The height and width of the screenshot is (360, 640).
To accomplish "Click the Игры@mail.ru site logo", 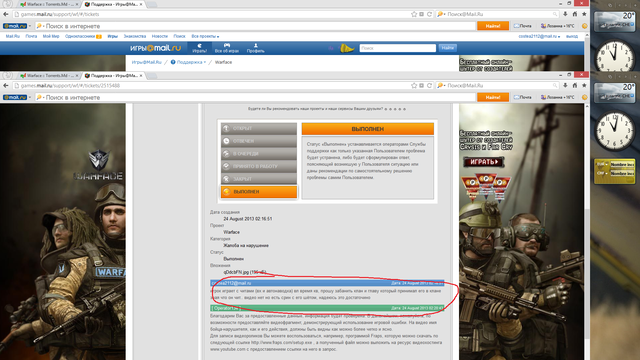I will click(156, 48).
